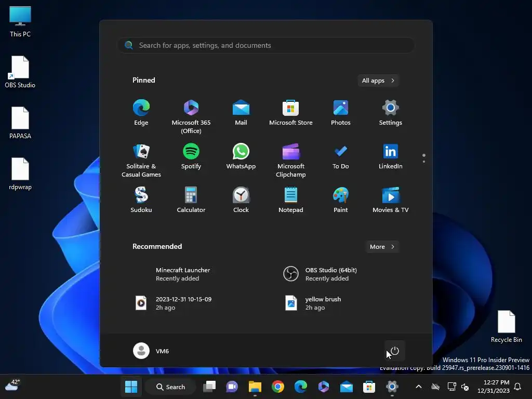The width and height of the screenshot is (532, 399).
Task: Start Solitaire & Casual Games
Action: click(x=141, y=160)
